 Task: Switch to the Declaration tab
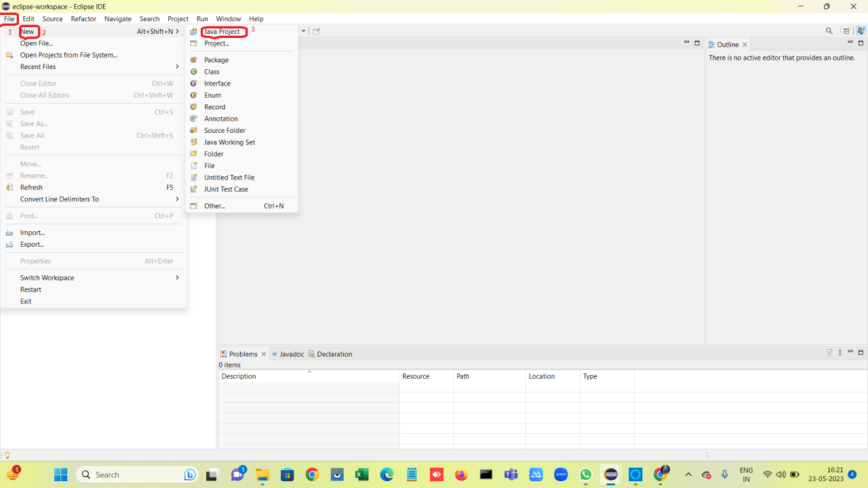(330, 354)
